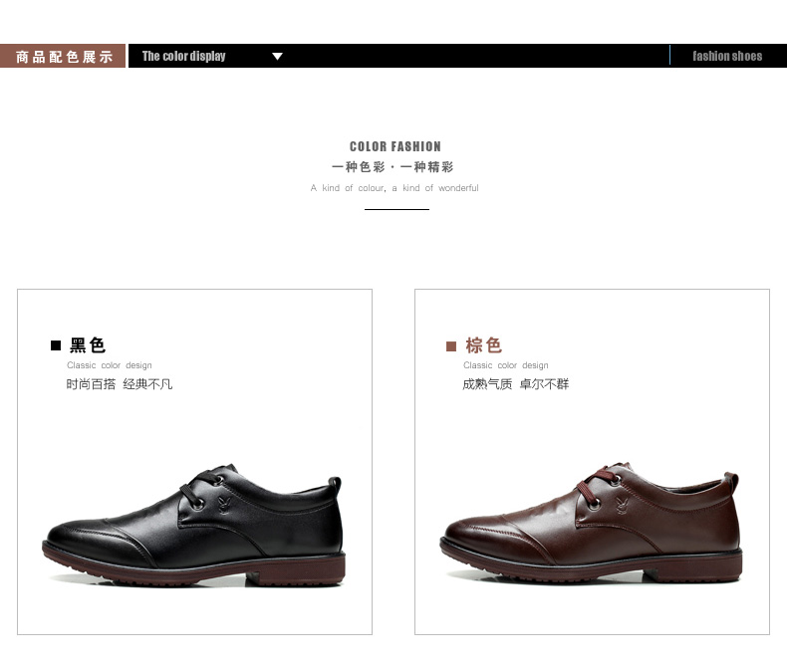
Task: Select the 商品配色展示 brown tab
Action: point(63,56)
